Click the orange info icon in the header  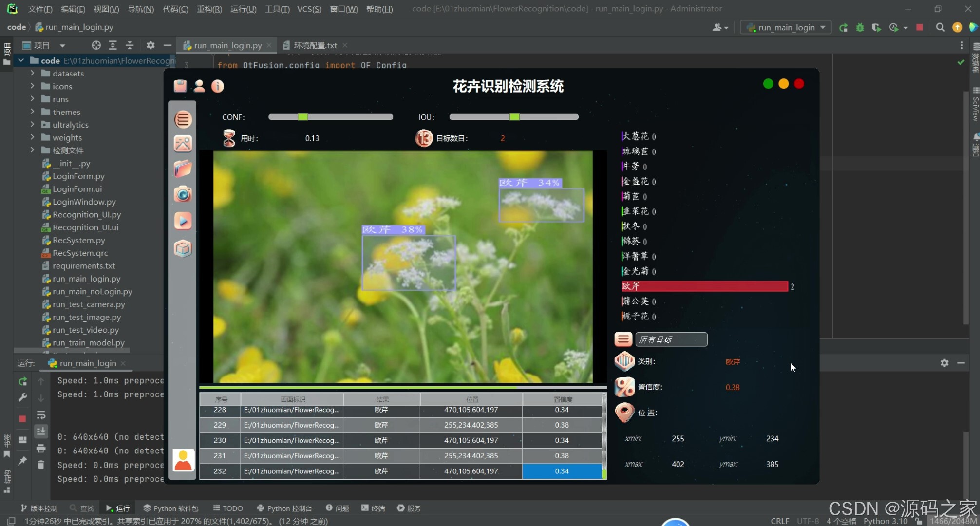[x=218, y=86]
